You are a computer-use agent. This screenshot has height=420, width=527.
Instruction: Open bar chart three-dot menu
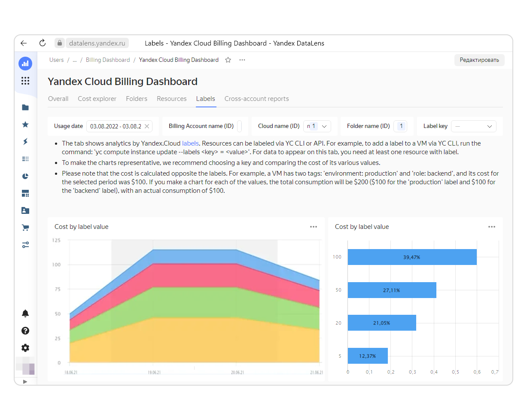pyautogui.click(x=492, y=227)
